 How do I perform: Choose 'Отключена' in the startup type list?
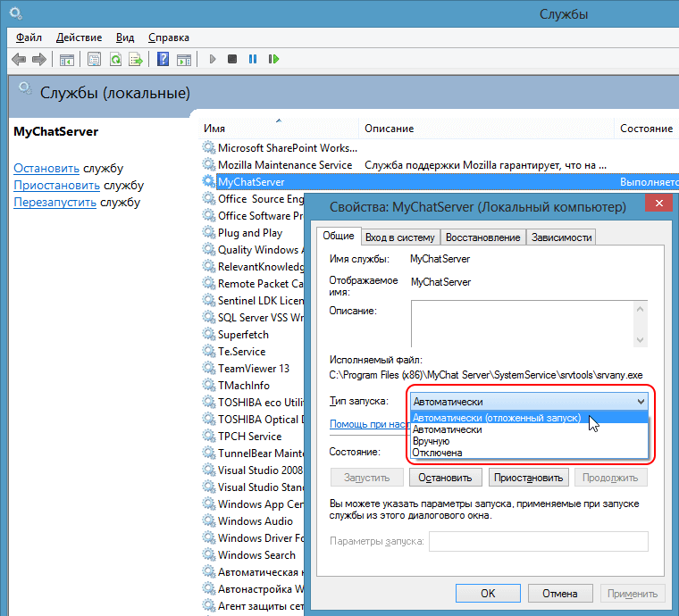[x=438, y=453]
